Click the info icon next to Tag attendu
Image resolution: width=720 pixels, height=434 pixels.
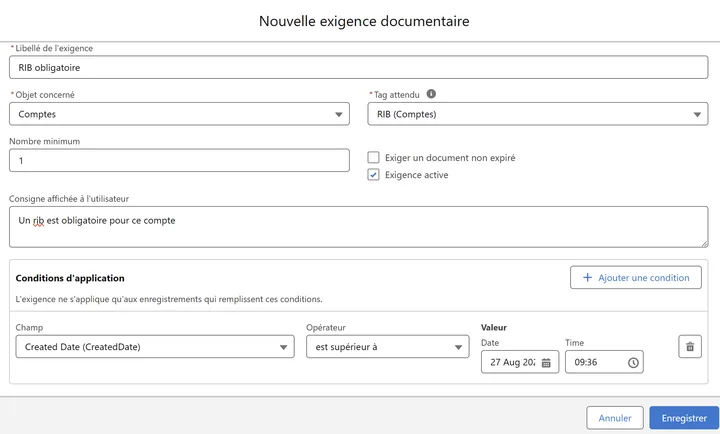pyautogui.click(x=431, y=94)
